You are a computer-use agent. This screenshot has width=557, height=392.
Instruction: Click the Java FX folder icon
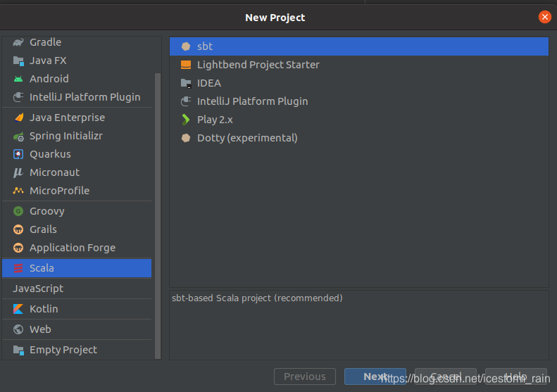click(x=18, y=61)
